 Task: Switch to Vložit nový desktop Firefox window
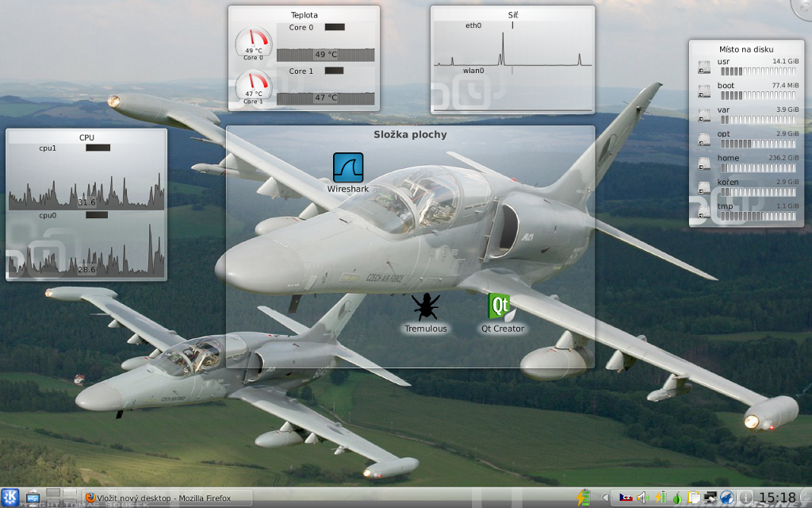click(x=167, y=498)
